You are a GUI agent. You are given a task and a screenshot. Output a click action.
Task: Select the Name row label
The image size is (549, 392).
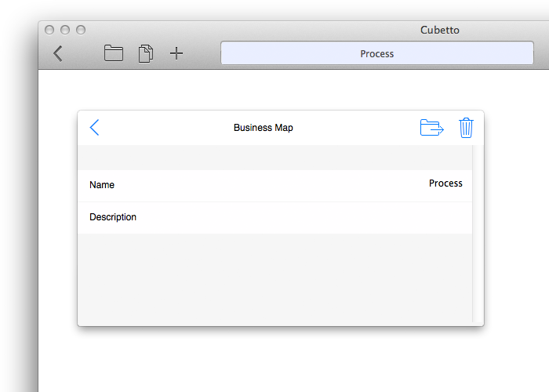click(x=102, y=185)
